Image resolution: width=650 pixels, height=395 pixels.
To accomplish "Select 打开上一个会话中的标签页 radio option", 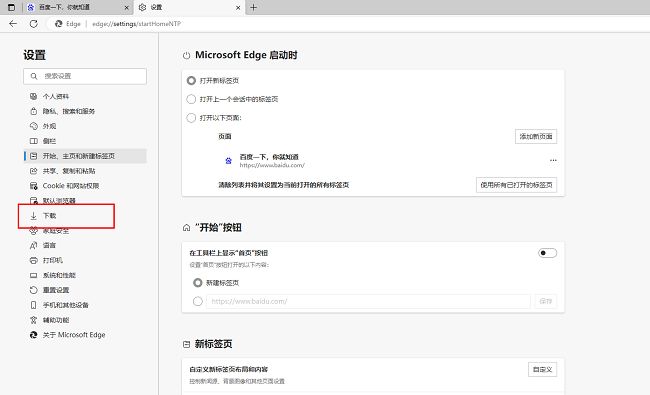I will pyautogui.click(x=191, y=99).
